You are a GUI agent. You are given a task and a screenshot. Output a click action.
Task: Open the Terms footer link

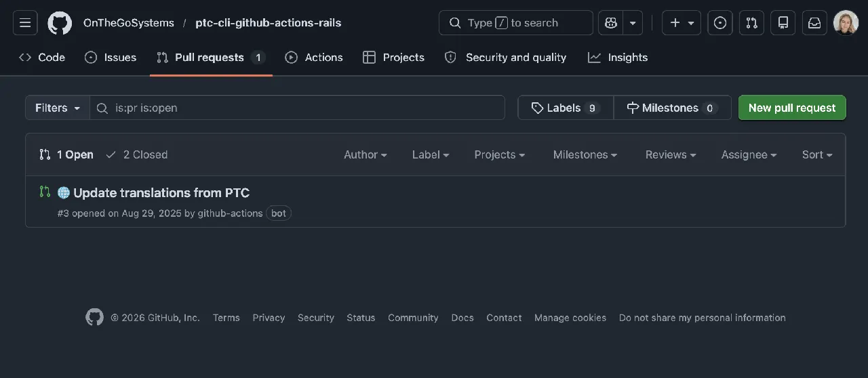[x=226, y=318]
